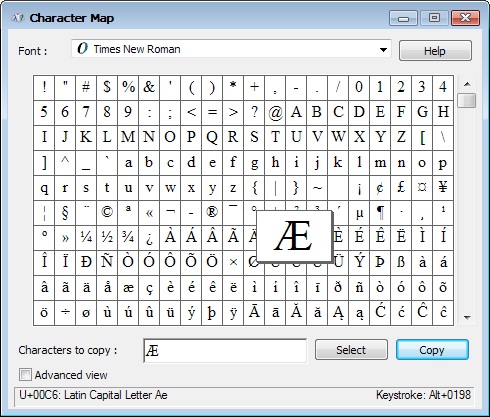This screenshot has width=490, height=417.
Task: Choose the micro sign µ character
Action: coord(359,213)
